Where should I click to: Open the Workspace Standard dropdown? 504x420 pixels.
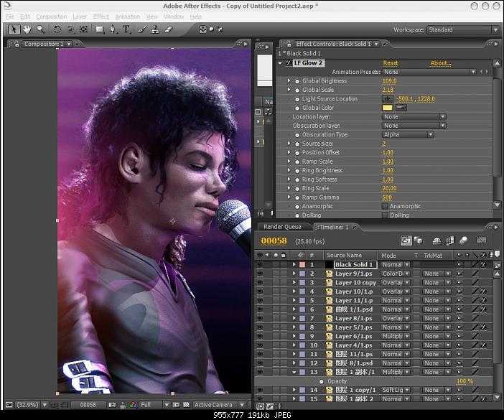(463, 30)
